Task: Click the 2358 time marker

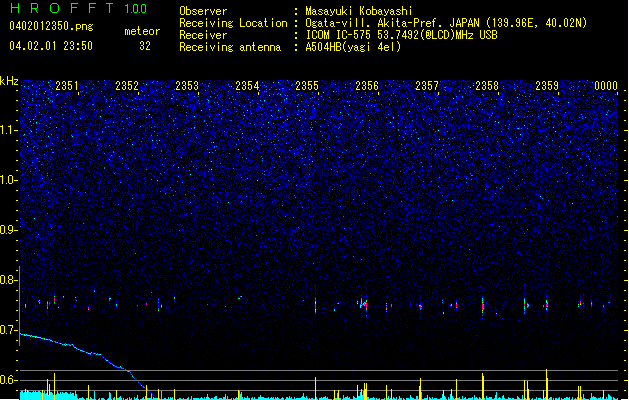Action: (x=487, y=86)
